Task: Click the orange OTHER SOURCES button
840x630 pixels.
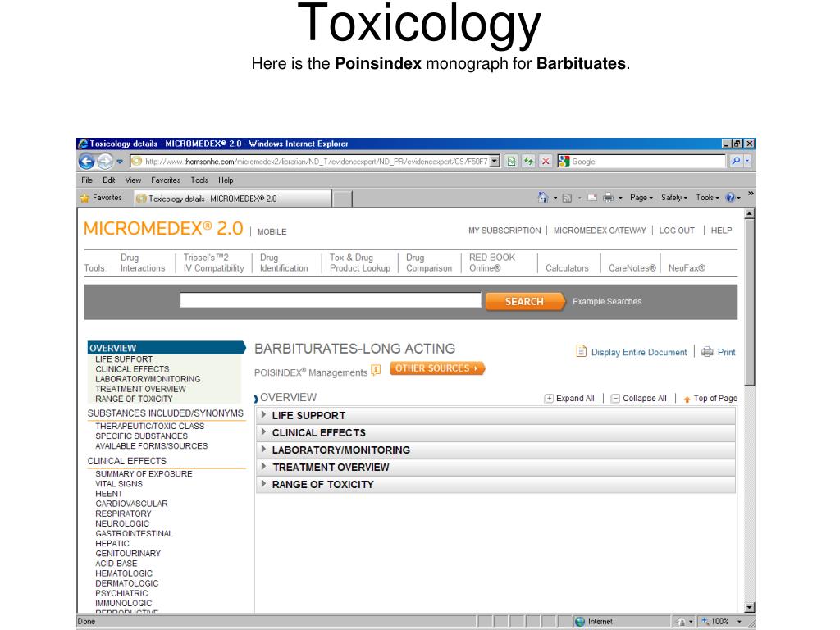Action: pos(437,368)
